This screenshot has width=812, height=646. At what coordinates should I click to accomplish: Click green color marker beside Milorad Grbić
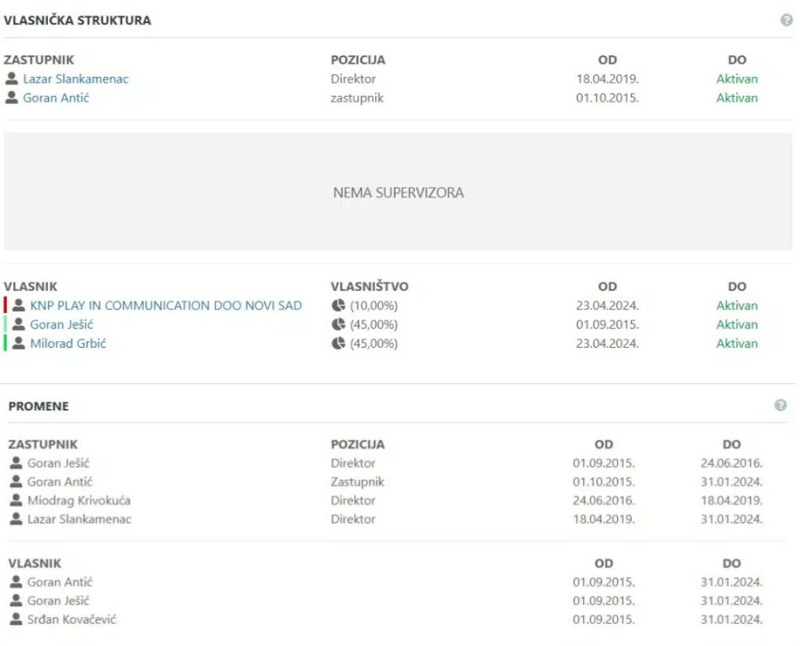tap(5, 343)
